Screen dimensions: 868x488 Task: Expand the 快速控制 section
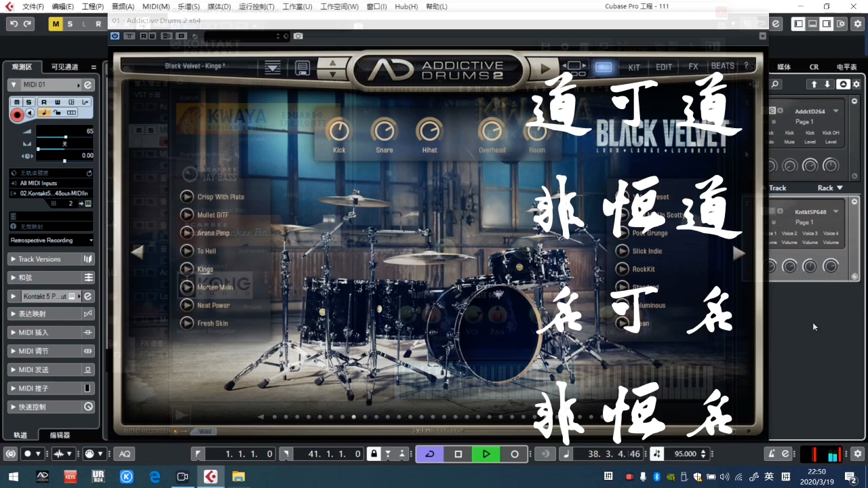pyautogui.click(x=14, y=407)
